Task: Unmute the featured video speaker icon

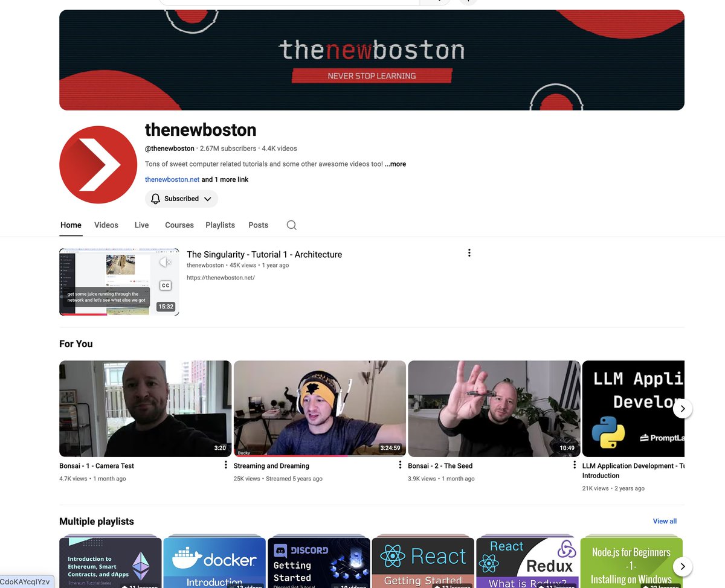Action: (165, 262)
